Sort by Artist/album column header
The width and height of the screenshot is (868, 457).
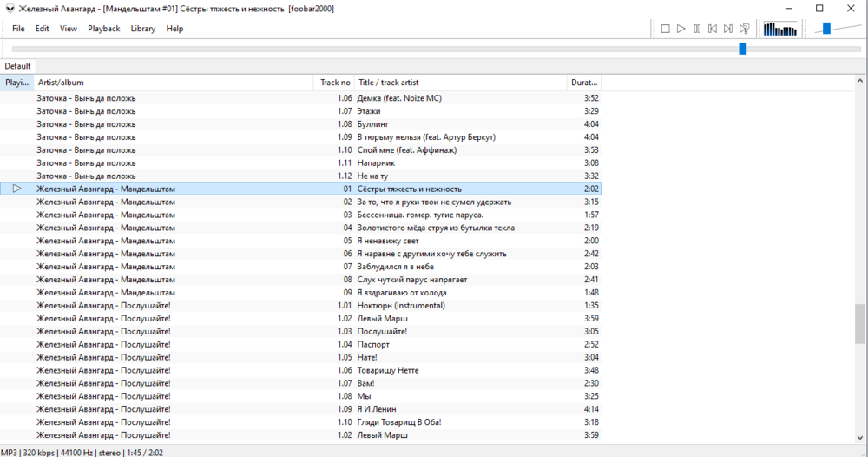click(174, 83)
